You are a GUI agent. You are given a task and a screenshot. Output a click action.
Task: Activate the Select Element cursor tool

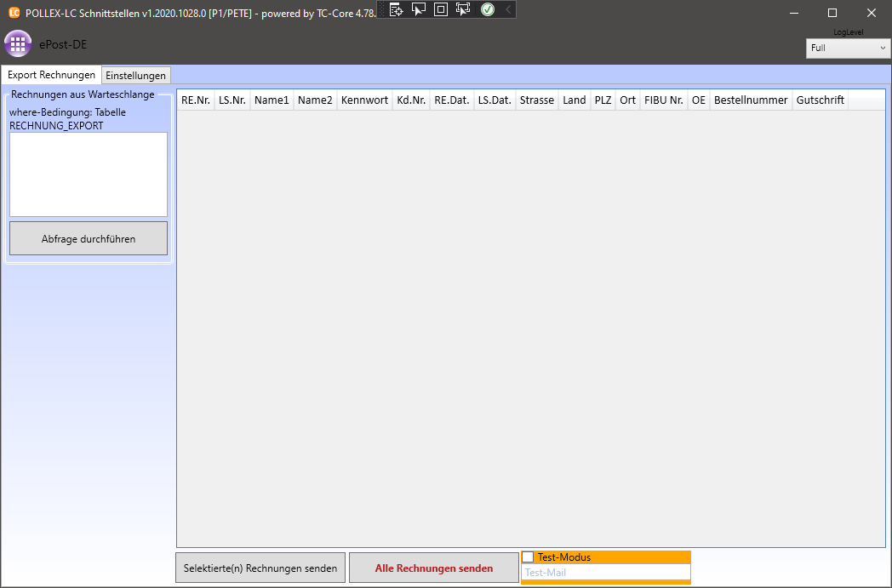tap(419, 9)
